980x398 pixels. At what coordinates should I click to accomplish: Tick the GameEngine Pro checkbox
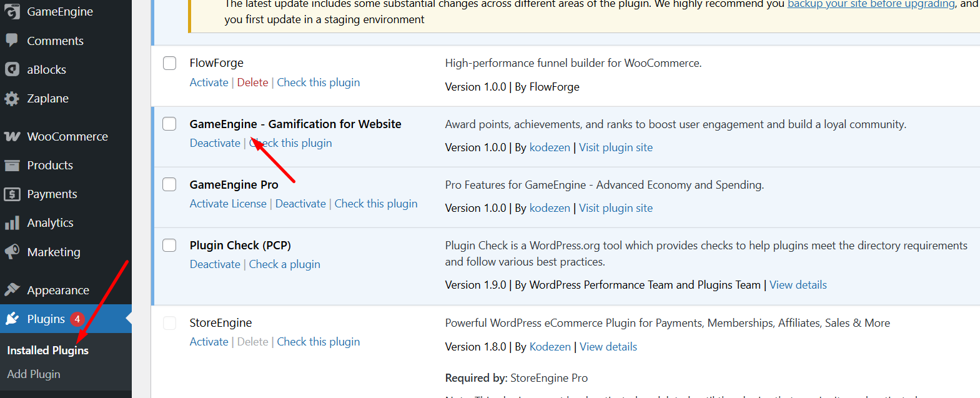(x=169, y=184)
